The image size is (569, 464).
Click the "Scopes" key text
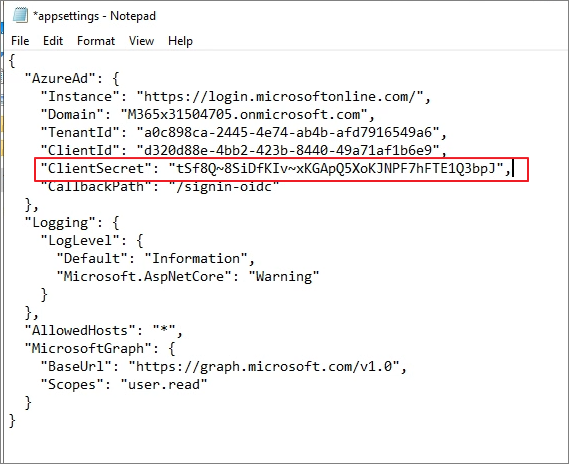[x=72, y=384]
